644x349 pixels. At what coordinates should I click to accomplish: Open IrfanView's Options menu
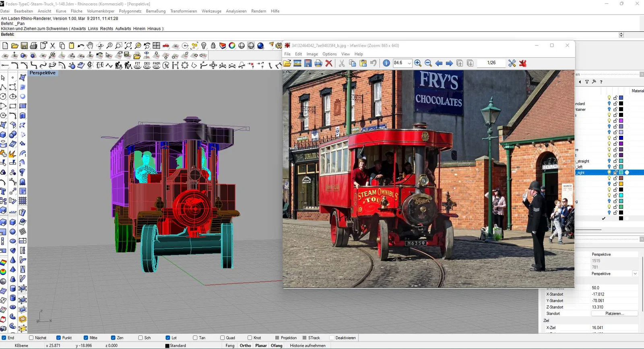pos(329,54)
